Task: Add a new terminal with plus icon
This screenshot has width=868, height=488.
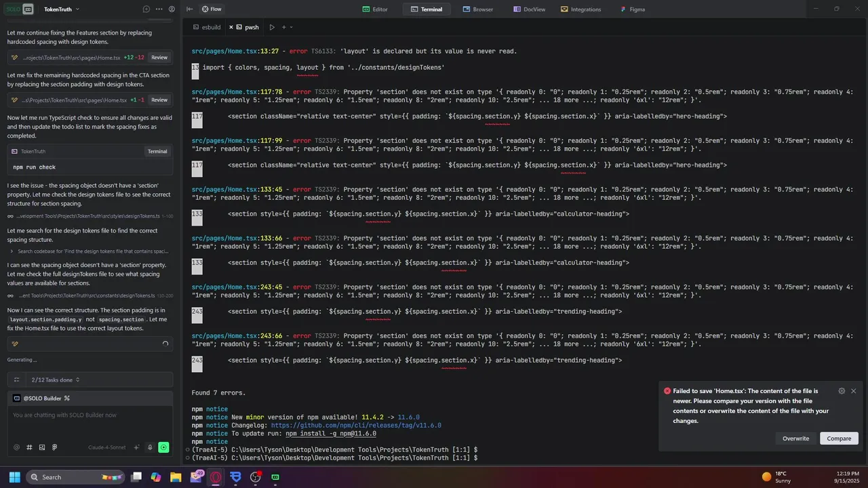Action: point(284,27)
